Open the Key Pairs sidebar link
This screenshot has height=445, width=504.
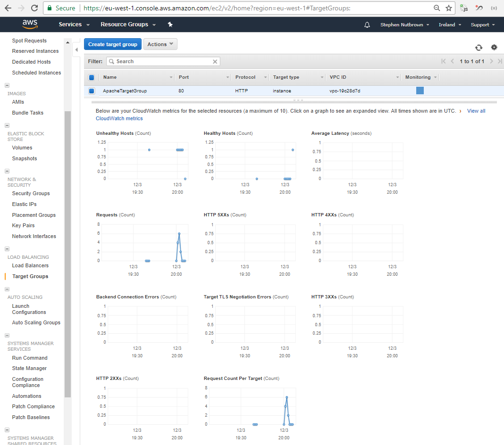click(x=23, y=225)
